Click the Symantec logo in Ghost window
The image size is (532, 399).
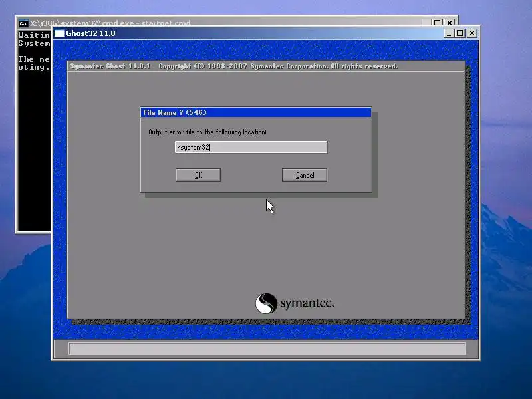(x=295, y=303)
